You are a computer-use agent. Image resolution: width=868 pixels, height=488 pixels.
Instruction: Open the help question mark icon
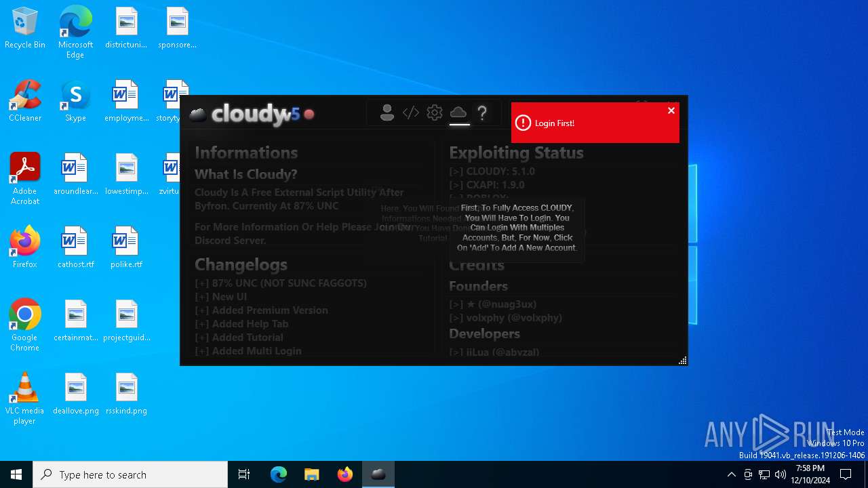(482, 113)
